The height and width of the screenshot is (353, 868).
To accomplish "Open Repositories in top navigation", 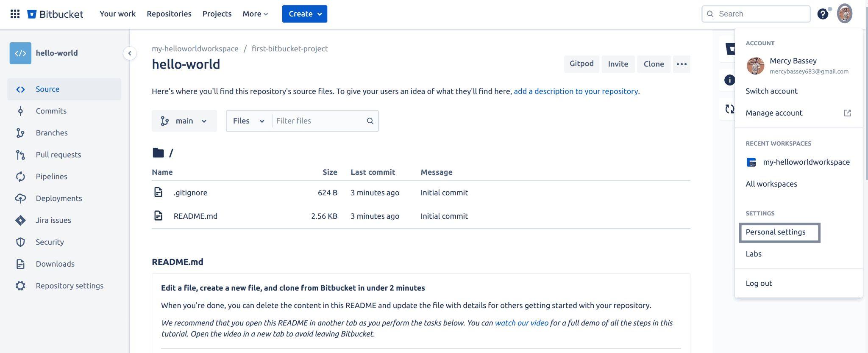I will point(169,14).
